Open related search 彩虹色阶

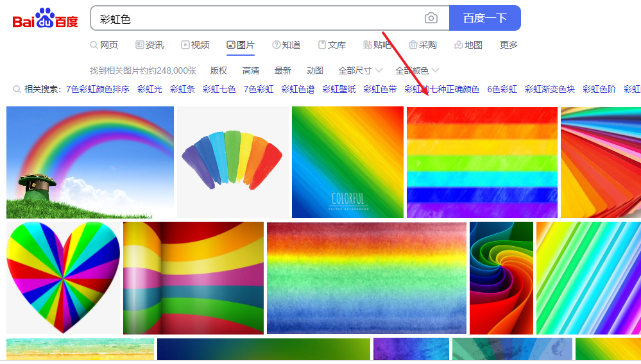click(599, 89)
